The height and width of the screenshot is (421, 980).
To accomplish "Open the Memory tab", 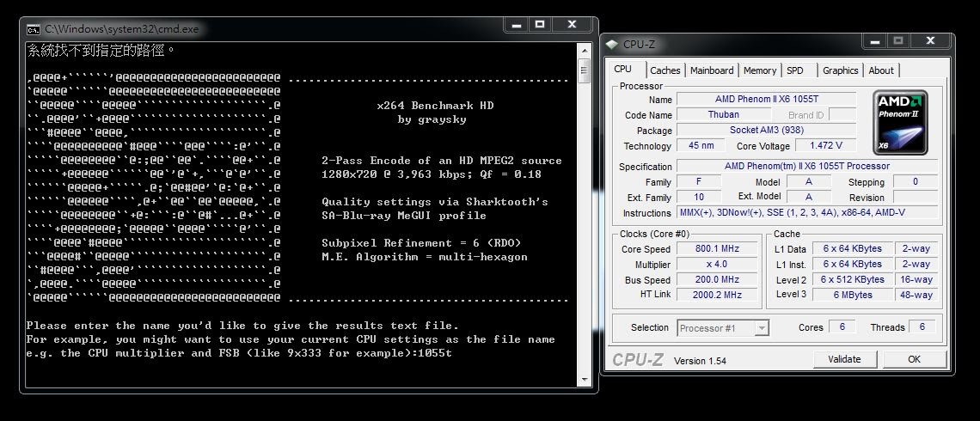I will [x=760, y=70].
